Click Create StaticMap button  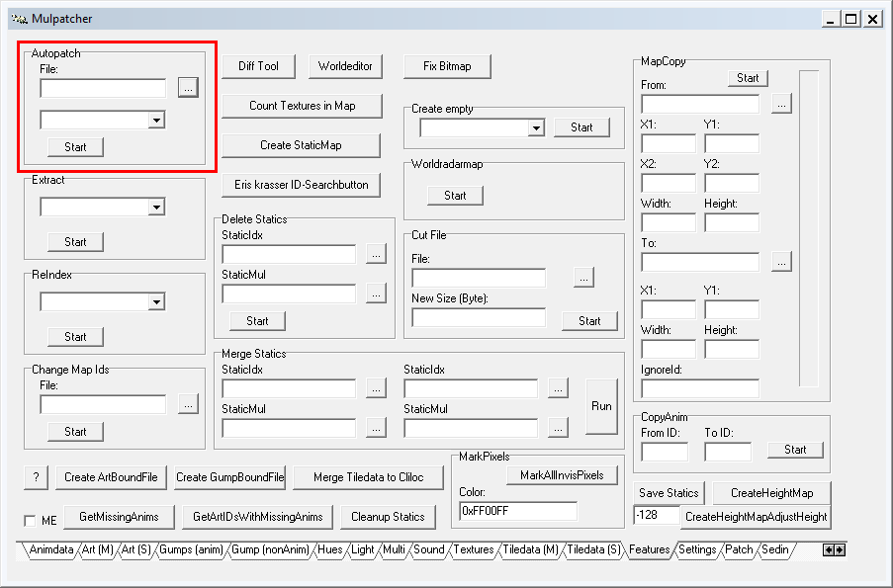301,145
